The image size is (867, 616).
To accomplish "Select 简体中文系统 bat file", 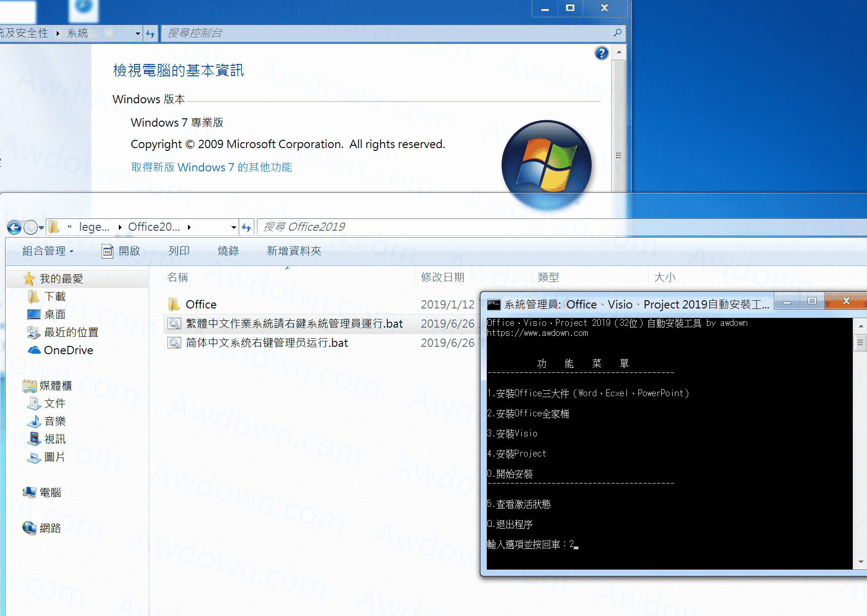I will pyautogui.click(x=267, y=343).
